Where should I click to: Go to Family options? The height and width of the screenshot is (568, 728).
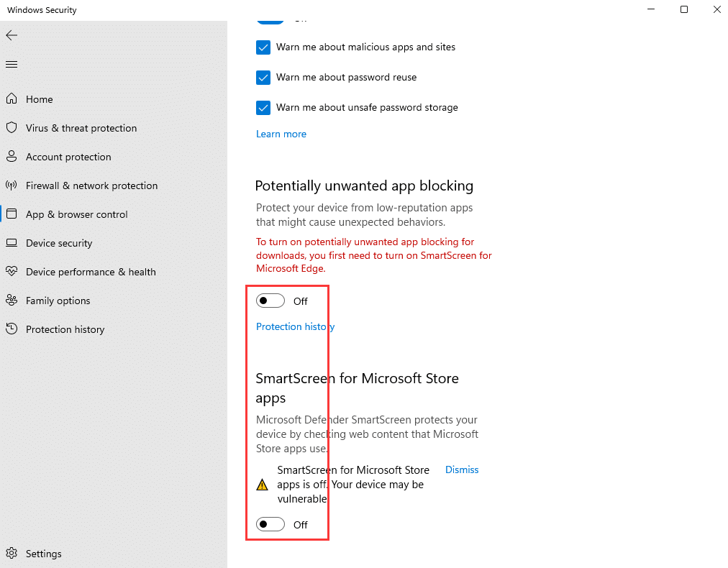(x=58, y=301)
